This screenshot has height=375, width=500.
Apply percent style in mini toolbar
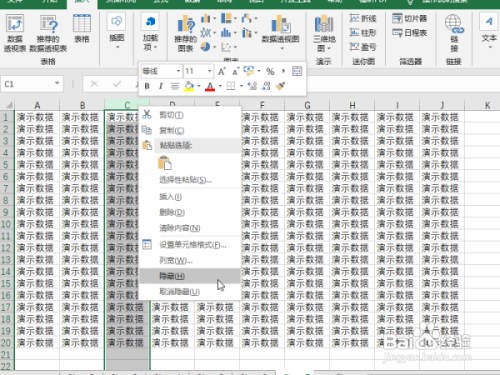coord(270,71)
